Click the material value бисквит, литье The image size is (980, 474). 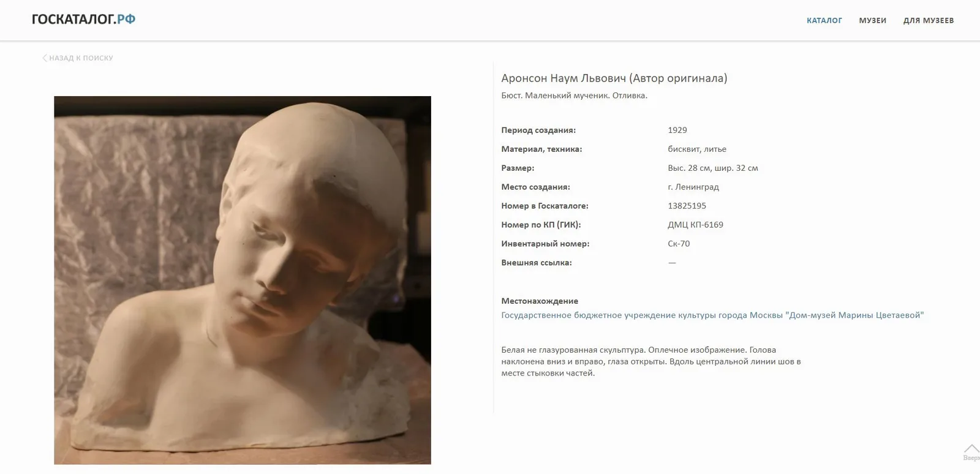(697, 149)
